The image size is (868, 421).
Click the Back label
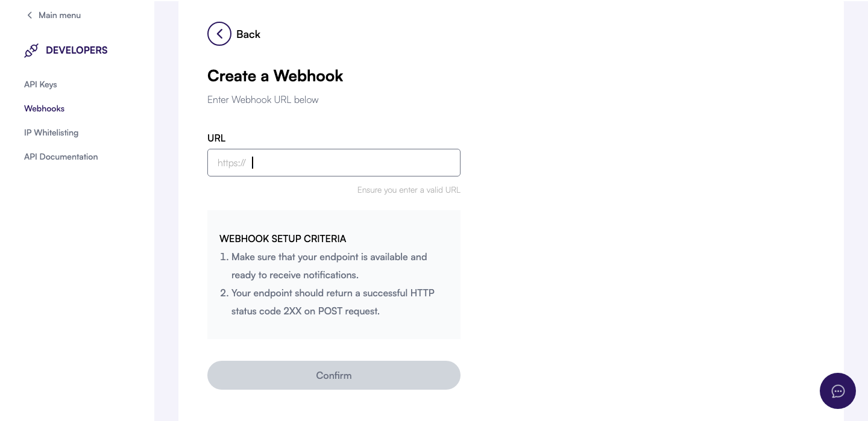tap(248, 34)
